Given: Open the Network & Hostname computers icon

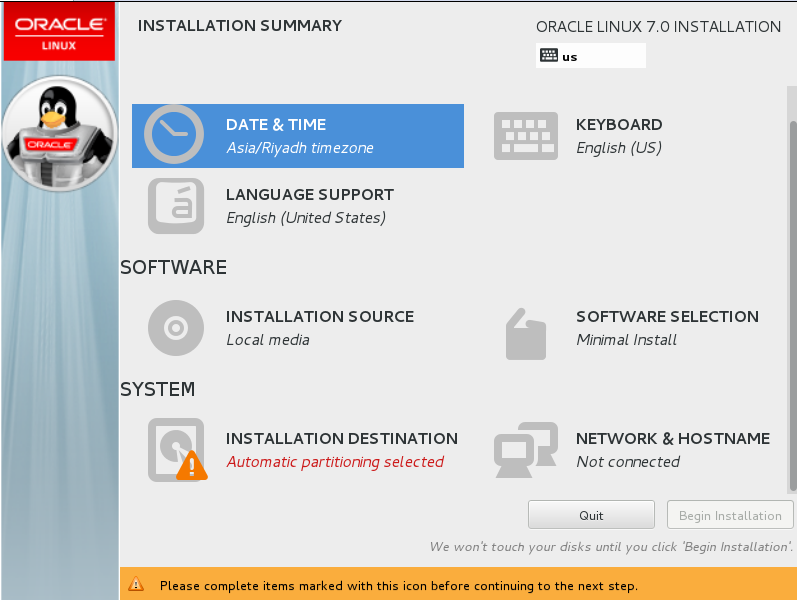Looking at the screenshot, I should pos(526,450).
